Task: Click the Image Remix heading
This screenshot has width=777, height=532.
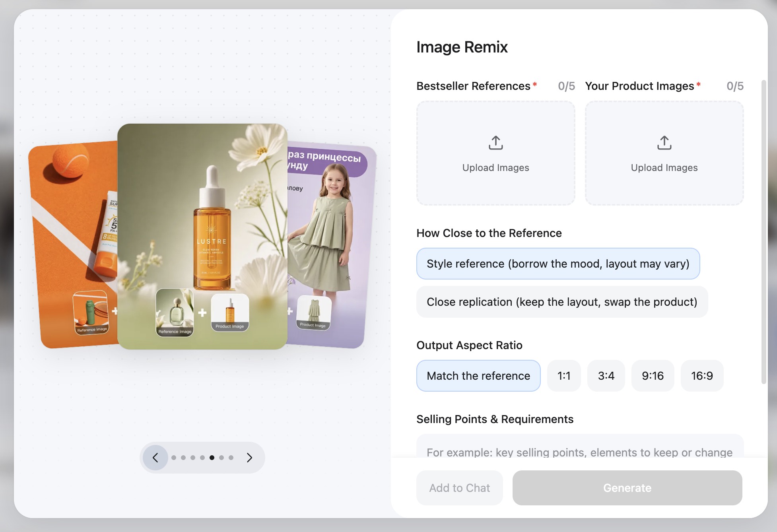Action: click(462, 47)
